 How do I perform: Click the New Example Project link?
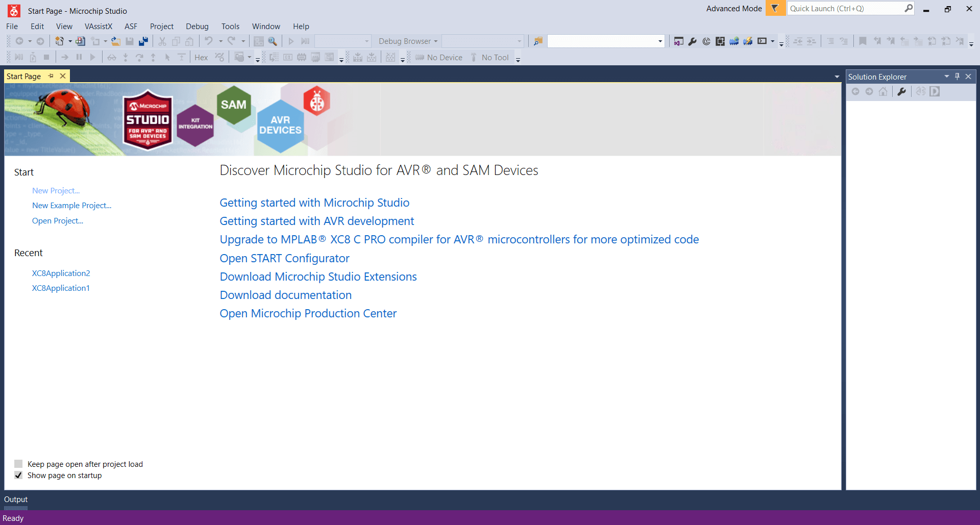71,206
